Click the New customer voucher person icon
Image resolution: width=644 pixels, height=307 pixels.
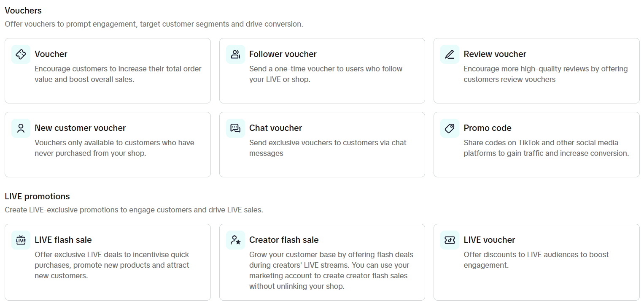click(21, 128)
